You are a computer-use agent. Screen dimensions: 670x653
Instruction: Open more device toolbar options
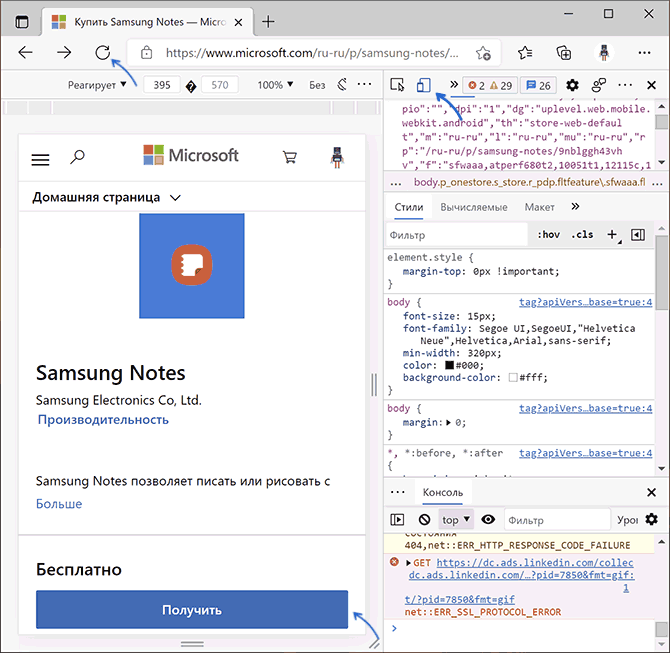pos(364,84)
